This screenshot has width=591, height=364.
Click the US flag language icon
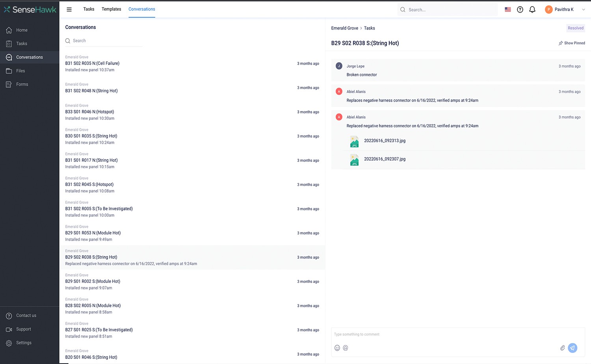point(508,9)
